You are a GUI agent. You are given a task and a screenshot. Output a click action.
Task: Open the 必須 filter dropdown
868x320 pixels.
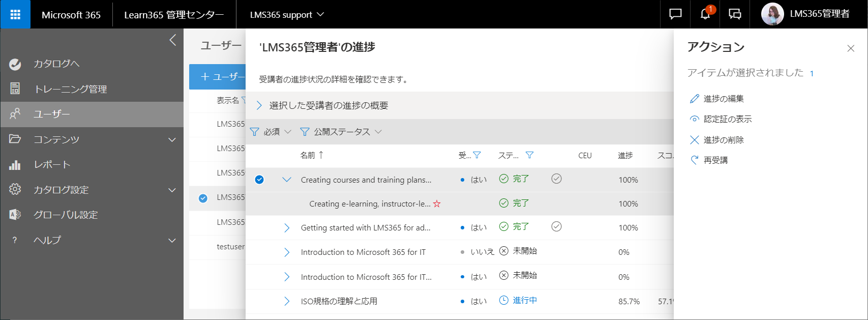272,132
